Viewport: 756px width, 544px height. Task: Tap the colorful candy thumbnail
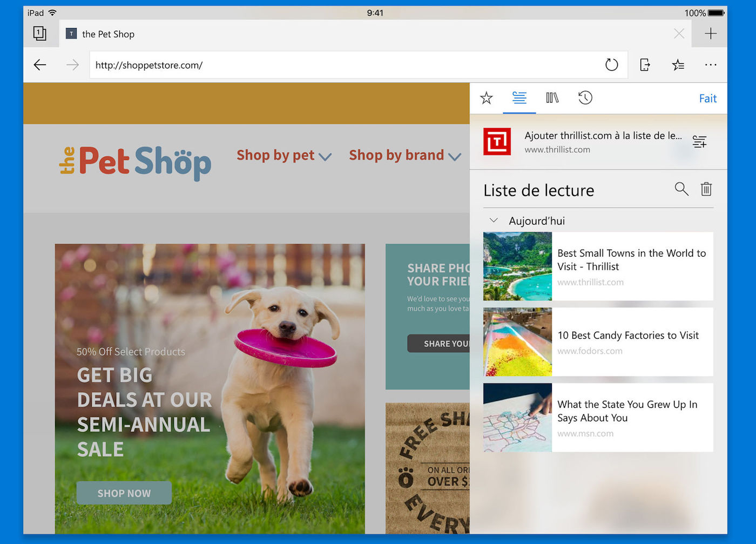click(517, 342)
